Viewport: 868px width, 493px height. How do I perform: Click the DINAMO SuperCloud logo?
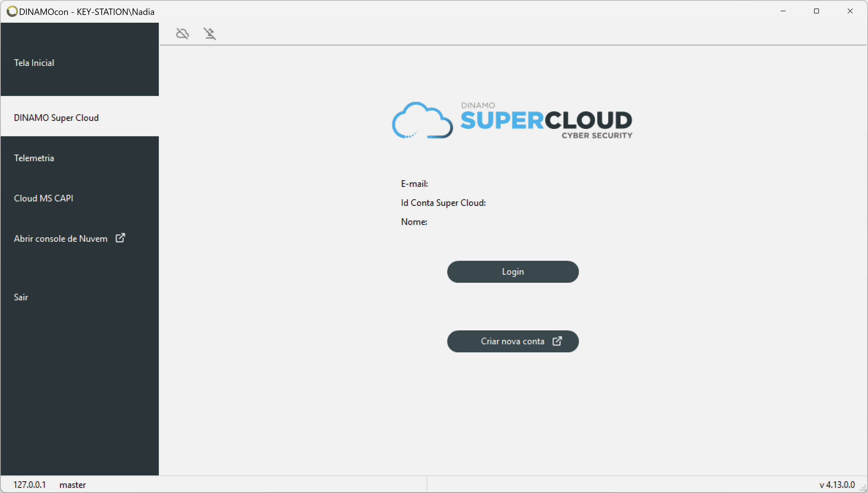(x=512, y=120)
